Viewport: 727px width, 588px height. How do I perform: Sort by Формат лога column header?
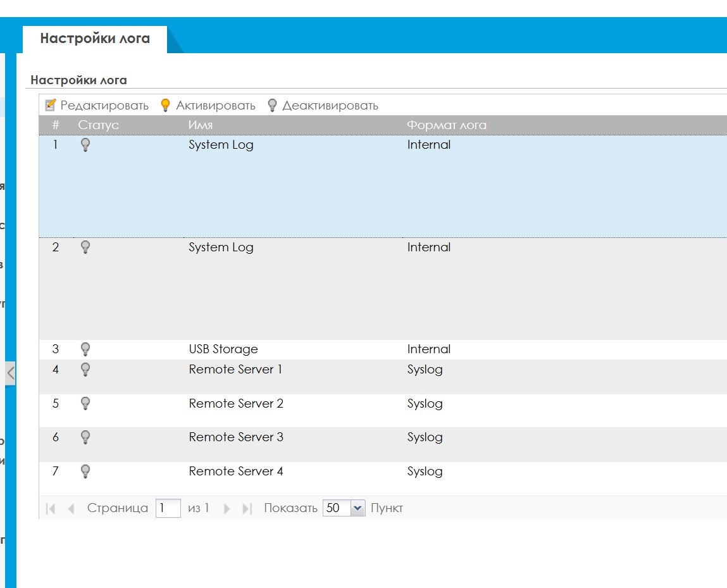pos(447,125)
